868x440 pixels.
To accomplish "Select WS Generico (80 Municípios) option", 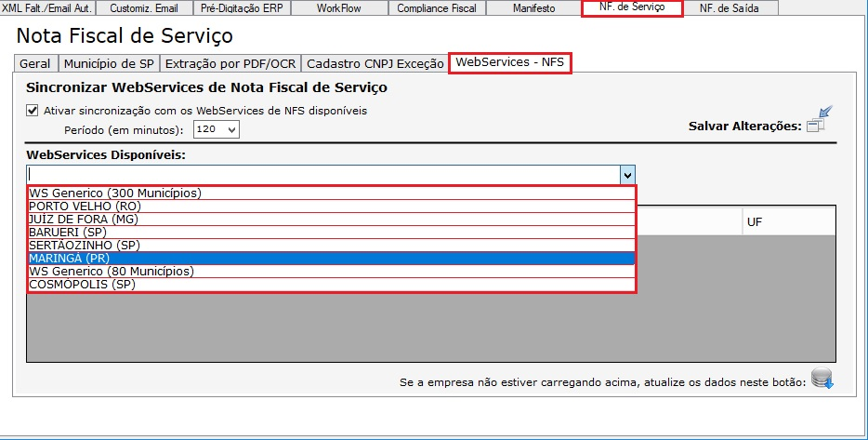I will click(x=331, y=271).
